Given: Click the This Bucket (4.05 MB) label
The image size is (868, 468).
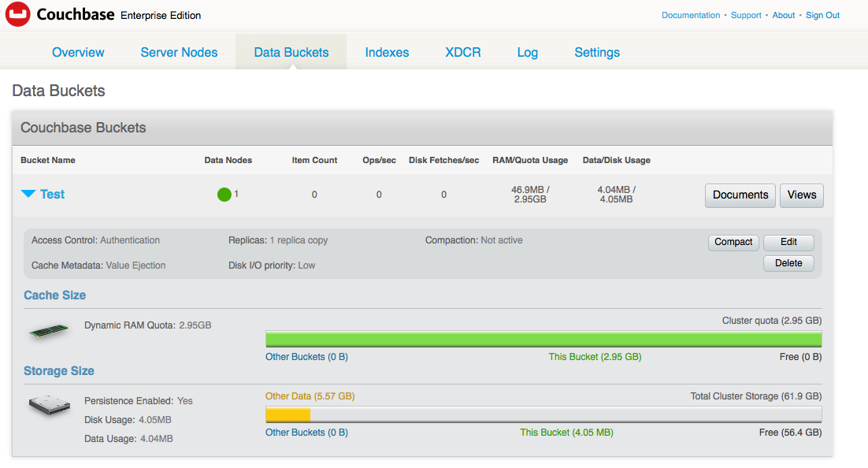Looking at the screenshot, I should [566, 433].
